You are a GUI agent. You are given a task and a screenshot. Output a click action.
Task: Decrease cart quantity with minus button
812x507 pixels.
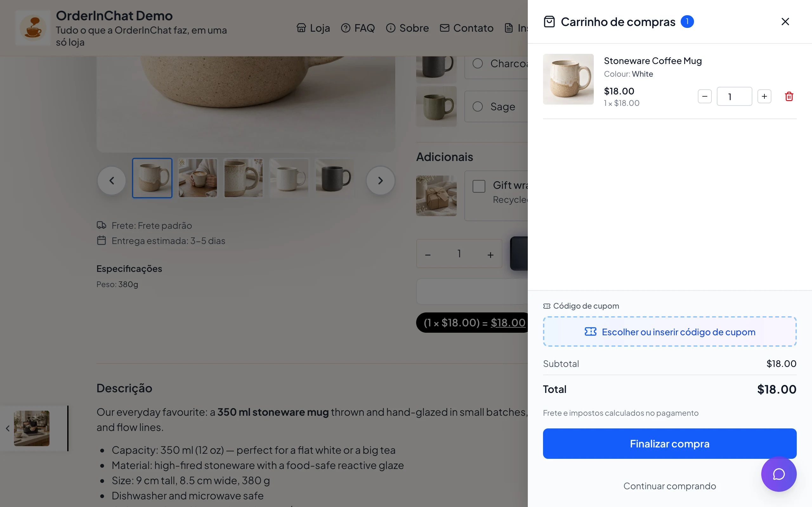pos(704,97)
